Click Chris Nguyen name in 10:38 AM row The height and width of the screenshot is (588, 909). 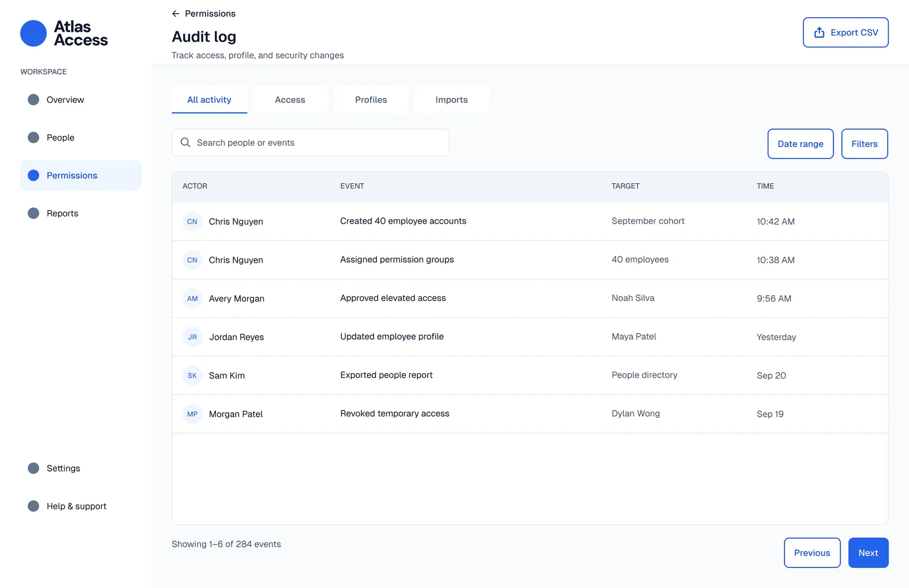pyautogui.click(x=236, y=260)
